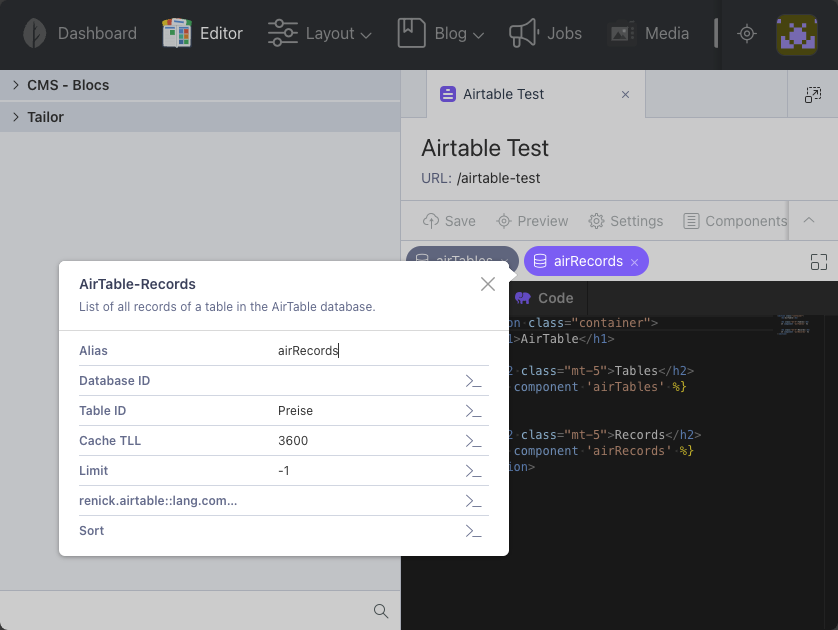The width and height of the screenshot is (838, 630).
Task: Click the Preview button
Action: pyautogui.click(x=532, y=221)
